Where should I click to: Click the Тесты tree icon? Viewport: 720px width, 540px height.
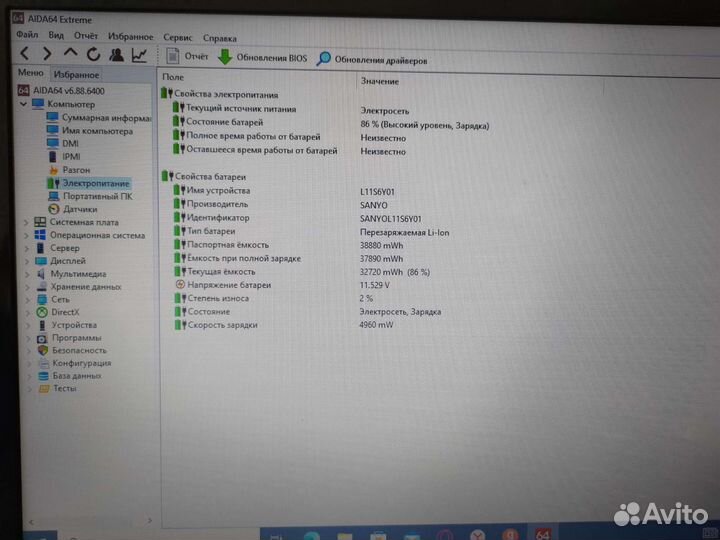44,388
